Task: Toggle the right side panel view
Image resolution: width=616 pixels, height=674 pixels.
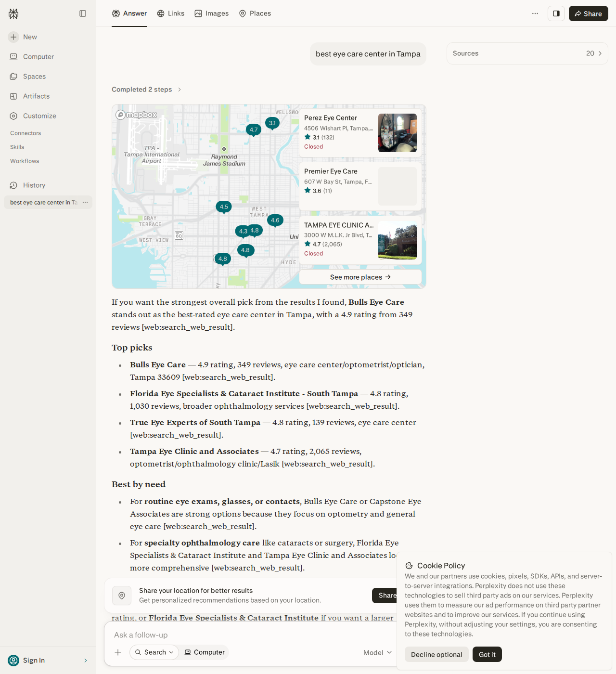Action: click(556, 13)
